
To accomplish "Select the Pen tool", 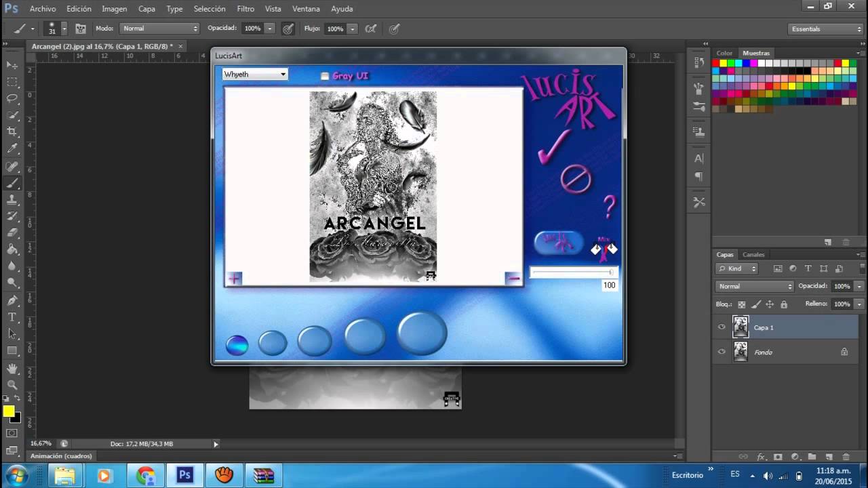I will 12,300.
